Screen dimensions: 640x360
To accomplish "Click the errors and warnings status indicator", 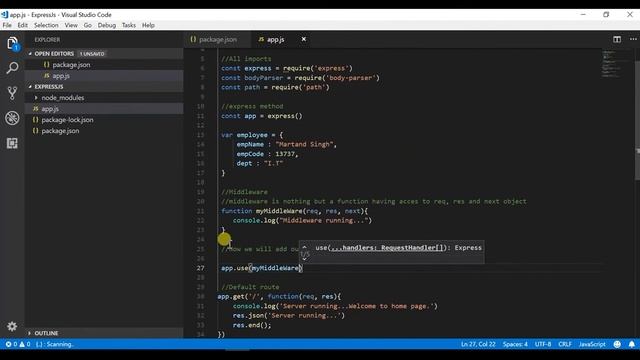I will click(18, 344).
